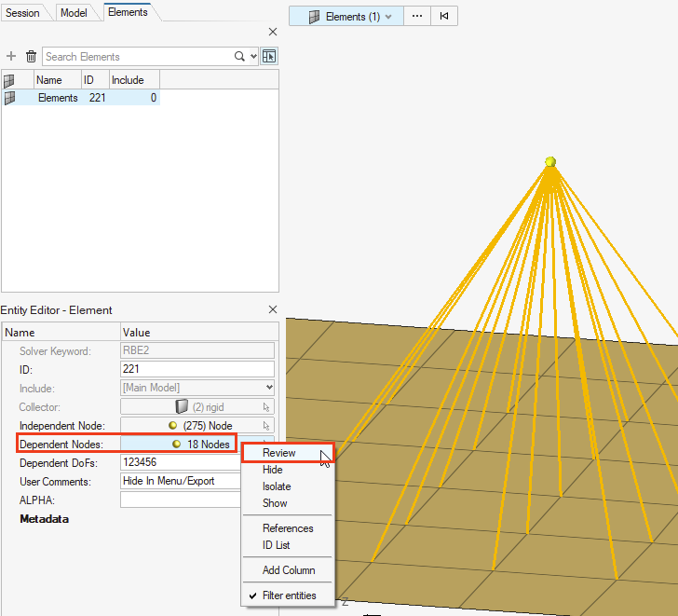Close the Elements browser panel
Image resolution: width=678 pixels, height=616 pixels.
click(x=272, y=32)
